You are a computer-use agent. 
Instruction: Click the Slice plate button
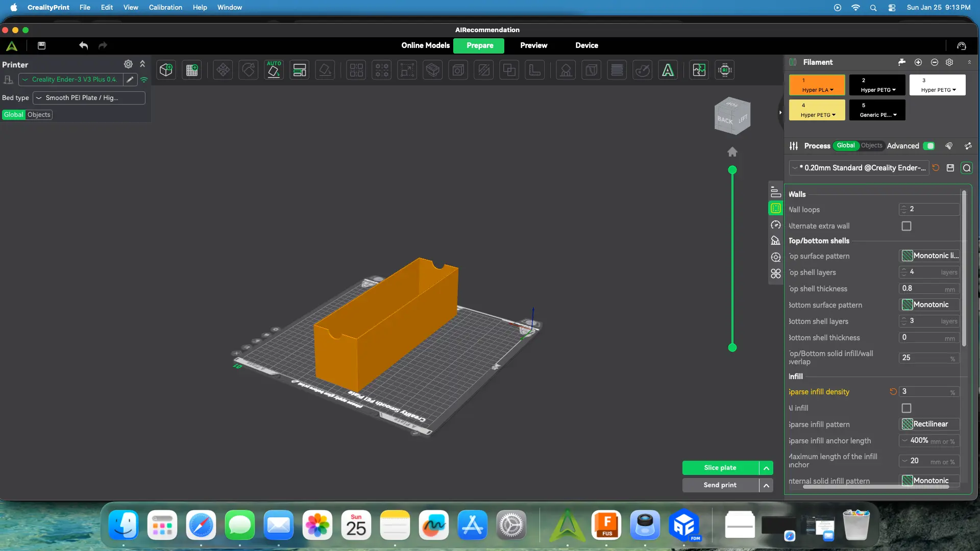(x=720, y=468)
